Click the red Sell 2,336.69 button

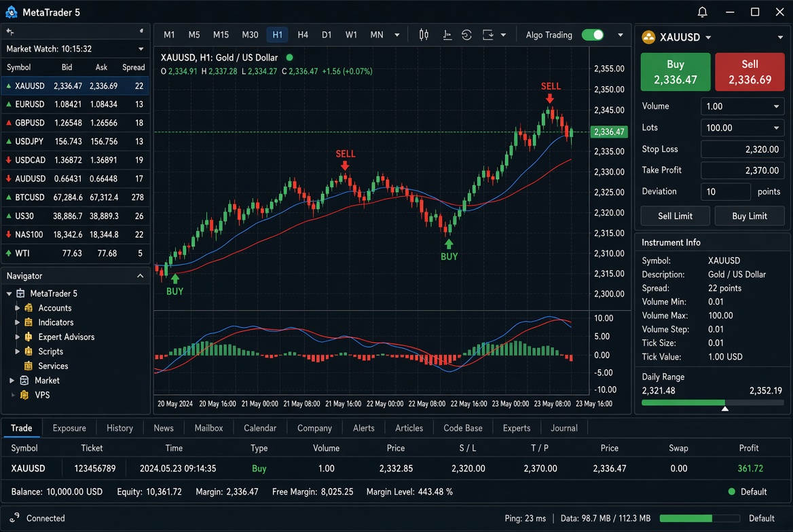tap(750, 72)
